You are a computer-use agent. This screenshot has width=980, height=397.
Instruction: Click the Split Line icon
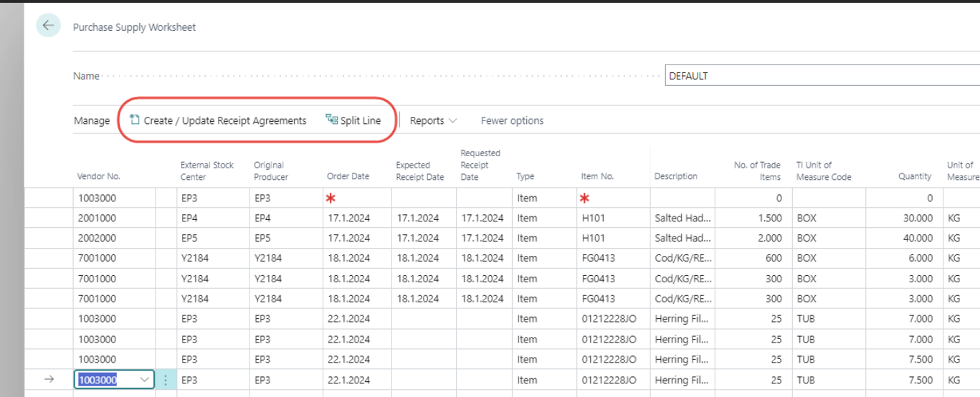pos(331,120)
